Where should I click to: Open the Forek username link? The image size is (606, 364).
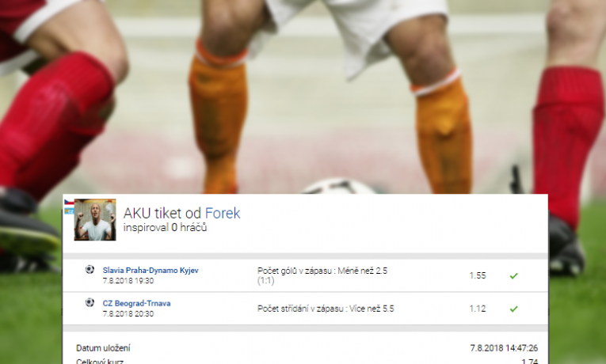(x=223, y=213)
